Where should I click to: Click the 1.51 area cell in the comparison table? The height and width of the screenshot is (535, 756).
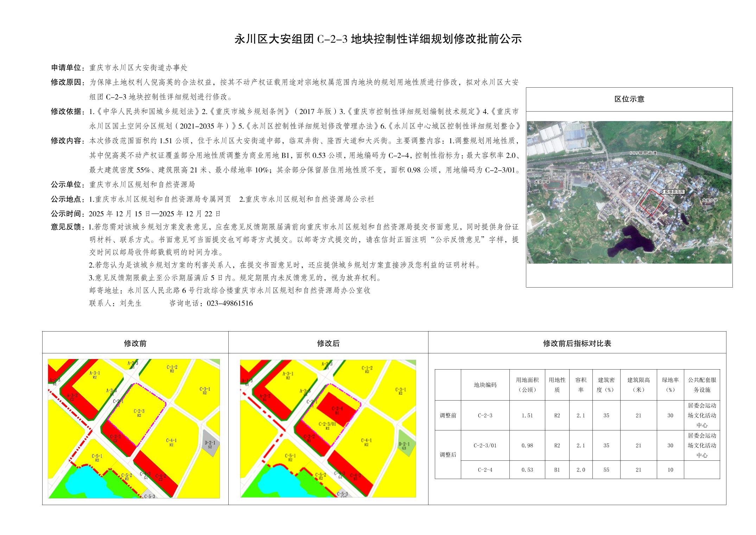coord(527,415)
